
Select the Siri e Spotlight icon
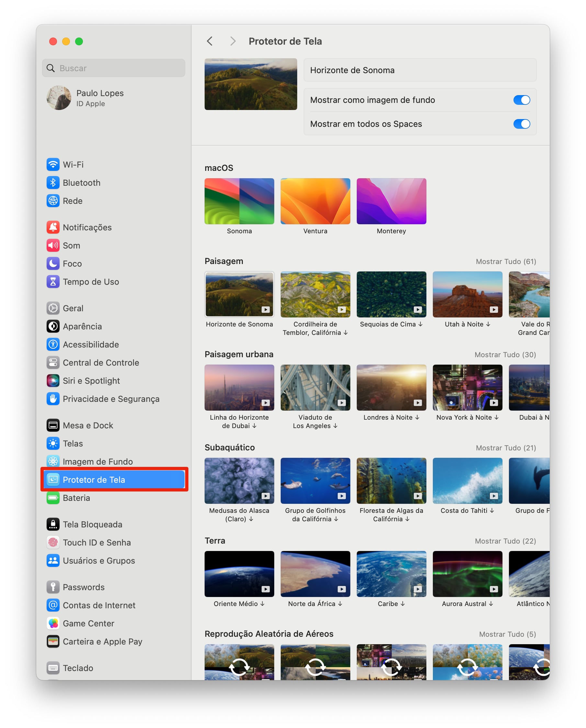53,381
